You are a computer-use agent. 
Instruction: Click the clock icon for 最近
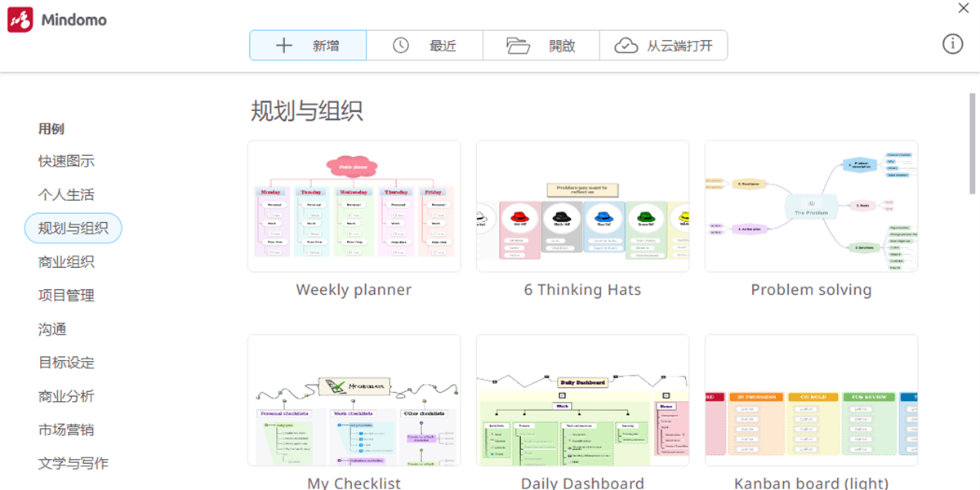[400, 46]
